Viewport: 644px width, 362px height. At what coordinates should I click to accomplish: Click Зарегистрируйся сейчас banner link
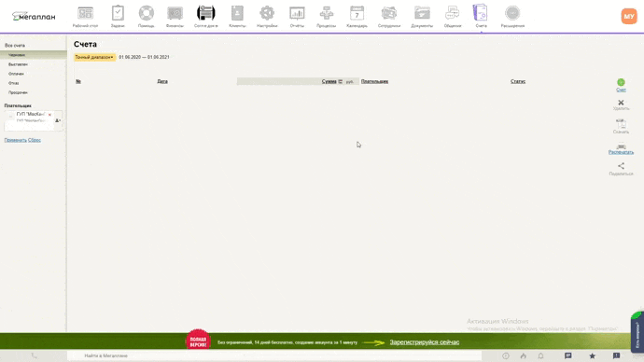[425, 342]
